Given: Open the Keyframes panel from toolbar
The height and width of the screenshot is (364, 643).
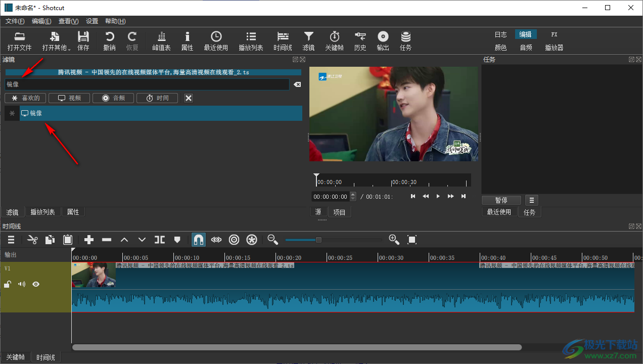Looking at the screenshot, I should (334, 41).
